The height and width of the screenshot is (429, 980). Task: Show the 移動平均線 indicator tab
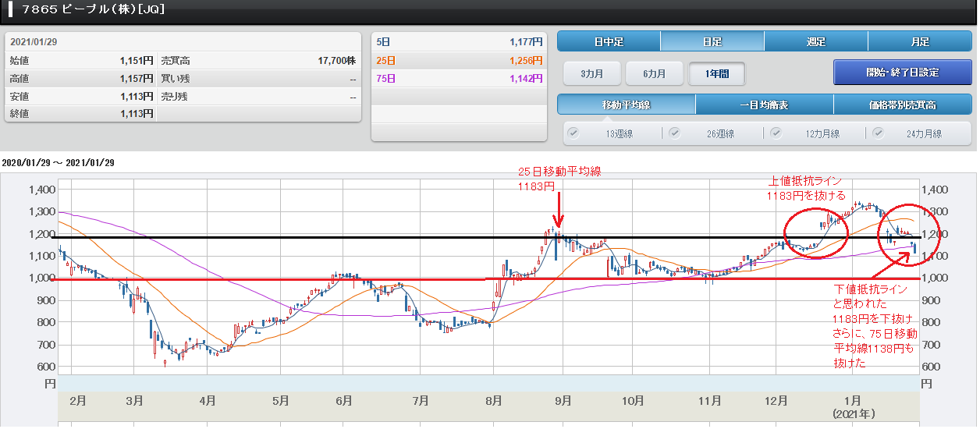(626, 105)
